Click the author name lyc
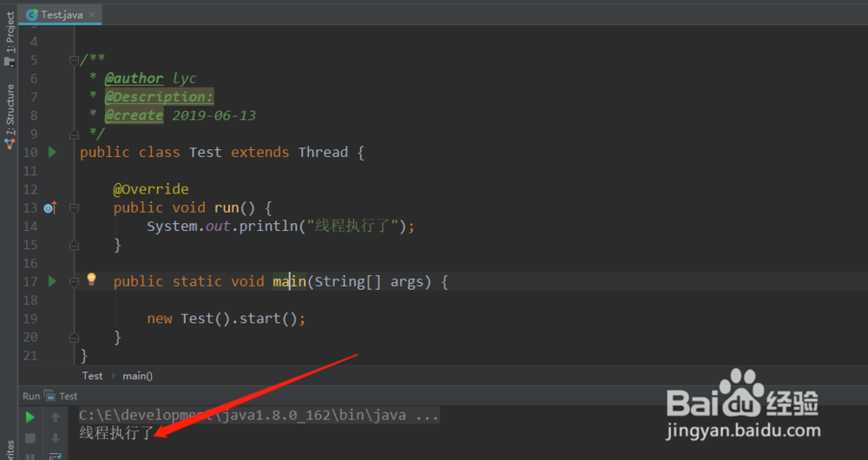 (184, 79)
